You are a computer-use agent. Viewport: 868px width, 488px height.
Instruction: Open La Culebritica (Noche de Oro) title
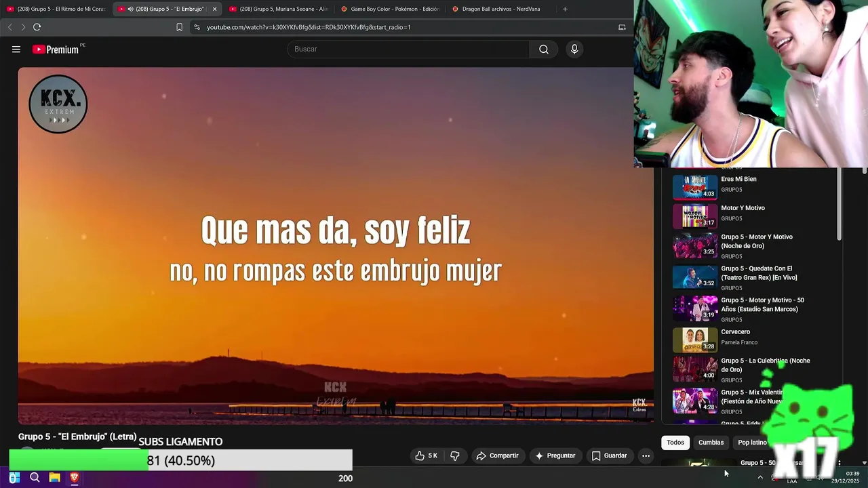[766, 365]
